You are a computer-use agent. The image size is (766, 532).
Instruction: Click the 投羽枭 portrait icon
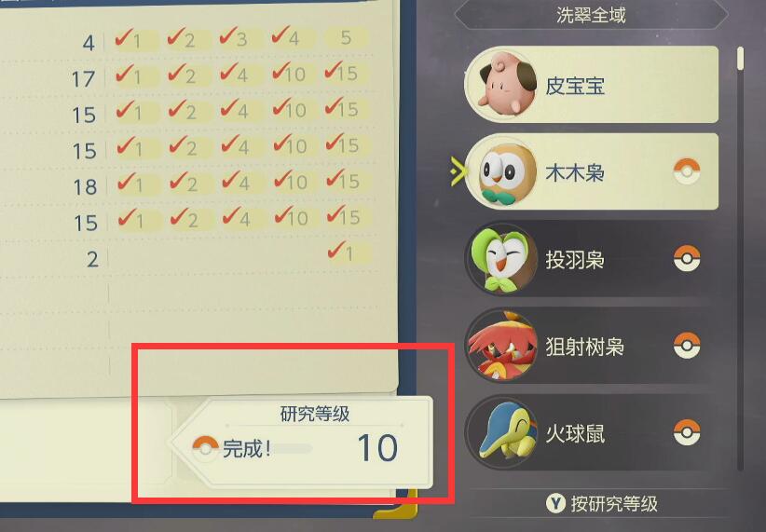(x=500, y=259)
